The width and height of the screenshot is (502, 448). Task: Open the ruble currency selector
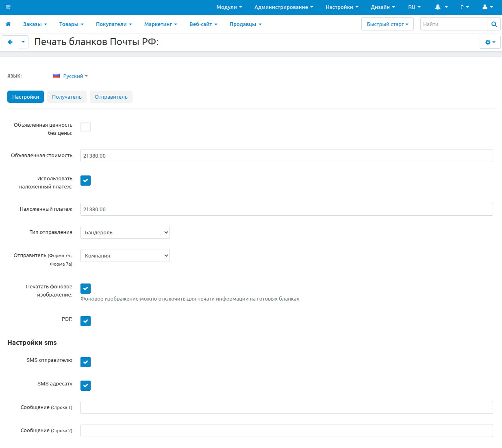click(x=465, y=7)
